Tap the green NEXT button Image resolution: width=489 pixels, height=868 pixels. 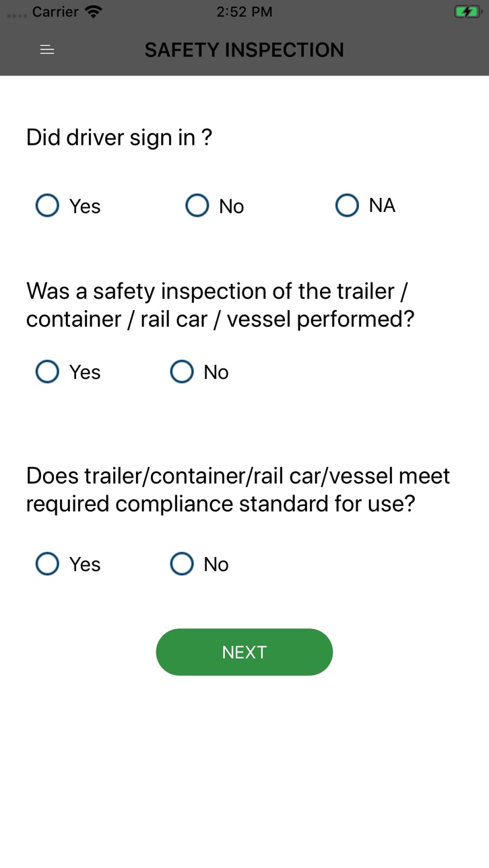[244, 652]
